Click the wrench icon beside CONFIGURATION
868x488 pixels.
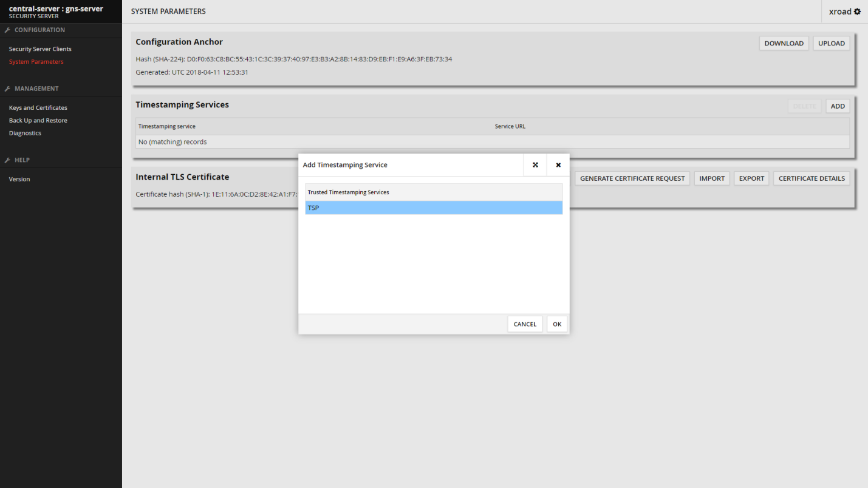7,30
